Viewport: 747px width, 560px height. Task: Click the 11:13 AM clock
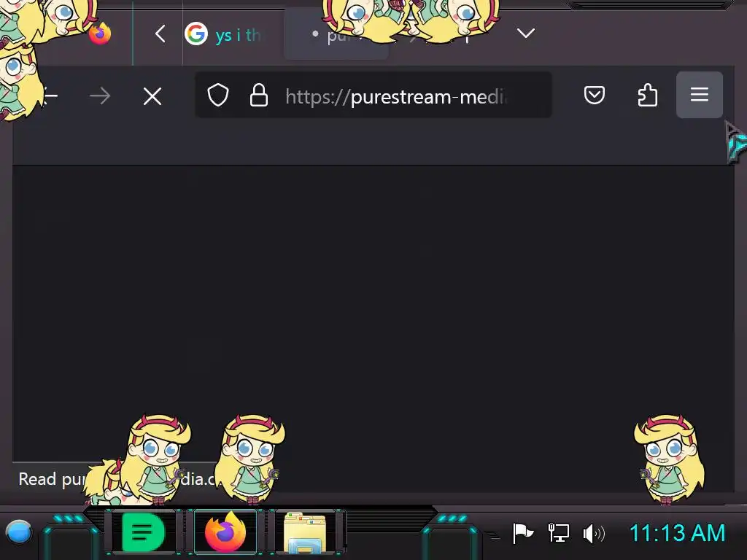coord(677,533)
